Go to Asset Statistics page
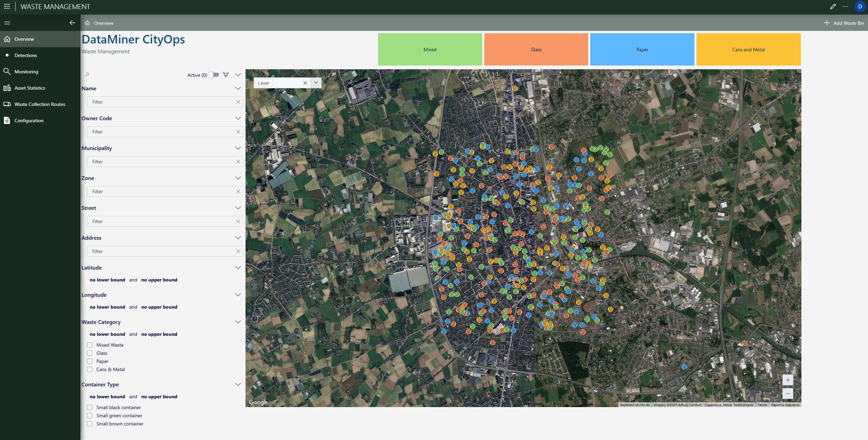Image resolution: width=868 pixels, height=440 pixels. click(30, 88)
